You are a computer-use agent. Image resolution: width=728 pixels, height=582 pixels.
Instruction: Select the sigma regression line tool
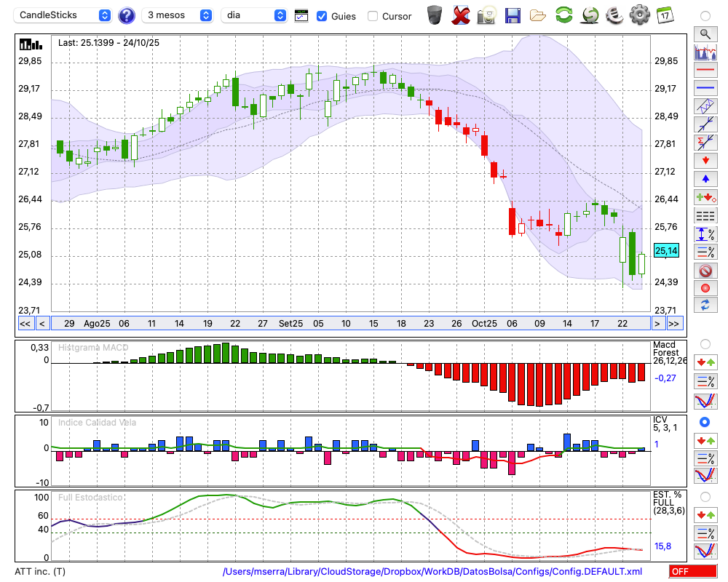(x=705, y=143)
